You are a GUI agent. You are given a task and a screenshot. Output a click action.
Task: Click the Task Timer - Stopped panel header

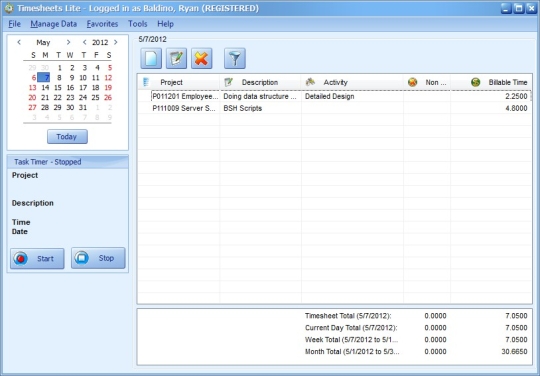[x=68, y=162]
